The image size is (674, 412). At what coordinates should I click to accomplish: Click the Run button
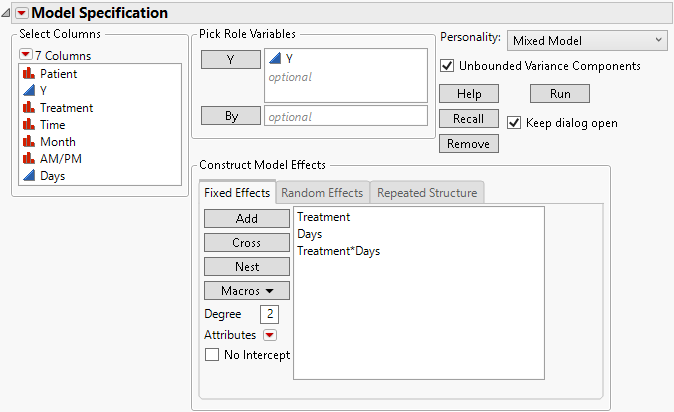(559, 93)
